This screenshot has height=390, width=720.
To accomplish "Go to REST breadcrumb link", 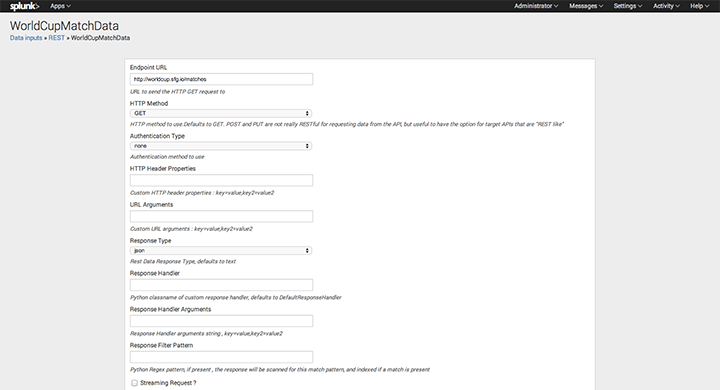I will 56,38.
